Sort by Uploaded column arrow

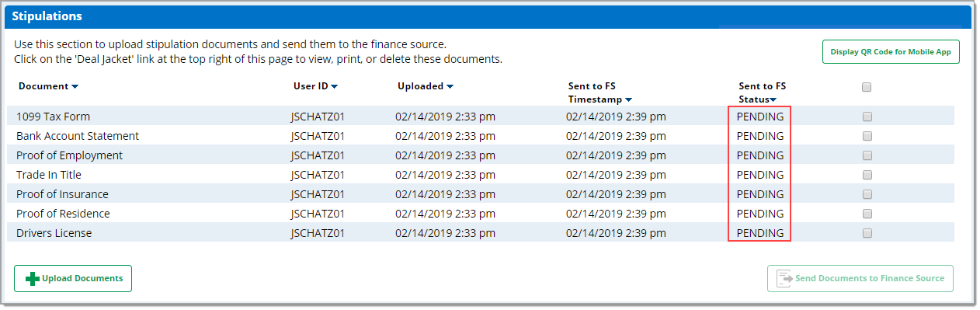(450, 86)
